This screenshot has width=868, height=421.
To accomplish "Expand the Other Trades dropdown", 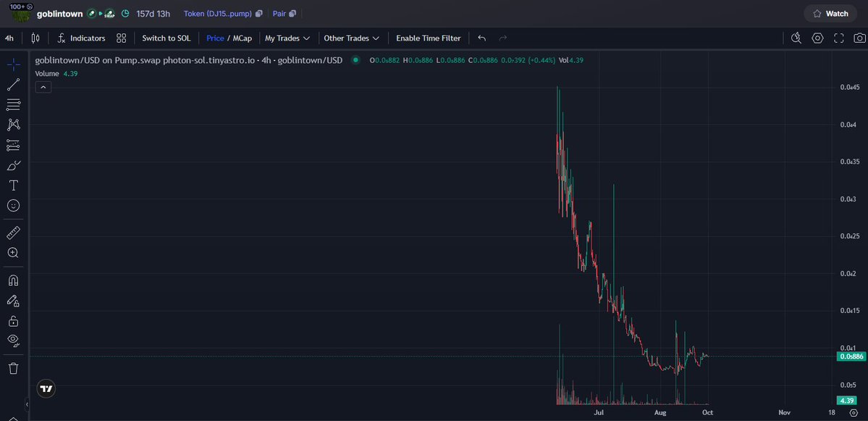I will pos(352,38).
